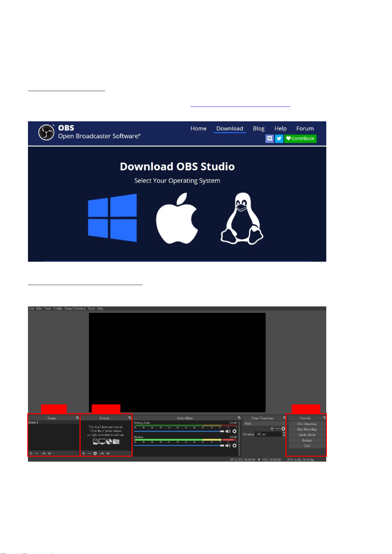Move the scene up in Scenes panel
The height and width of the screenshot is (554, 392).
pos(44,453)
